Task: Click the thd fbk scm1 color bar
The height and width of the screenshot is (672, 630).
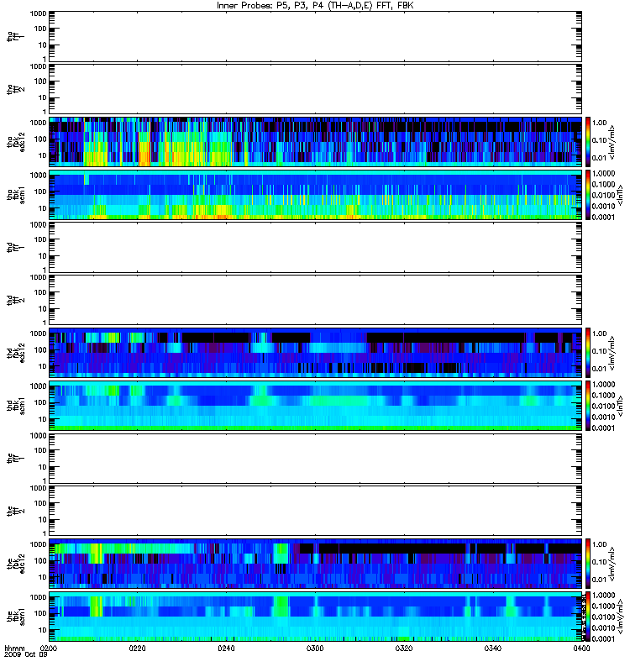Action: [x=588, y=406]
